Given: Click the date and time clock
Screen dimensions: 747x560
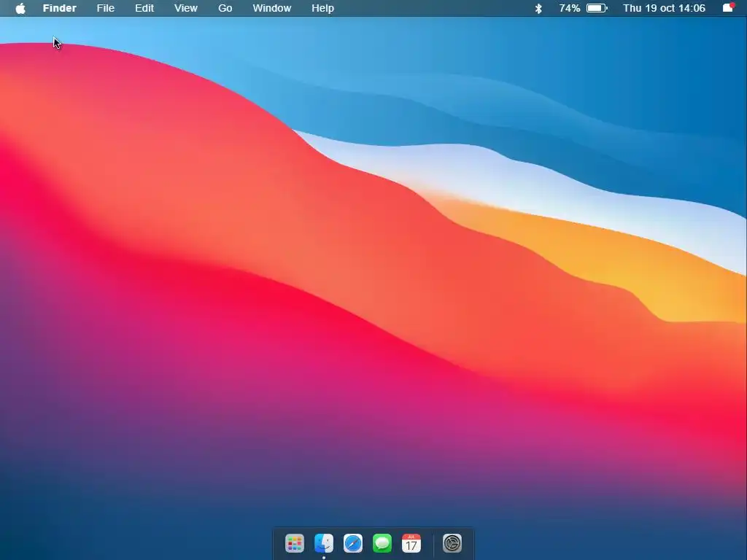Looking at the screenshot, I should [664, 8].
